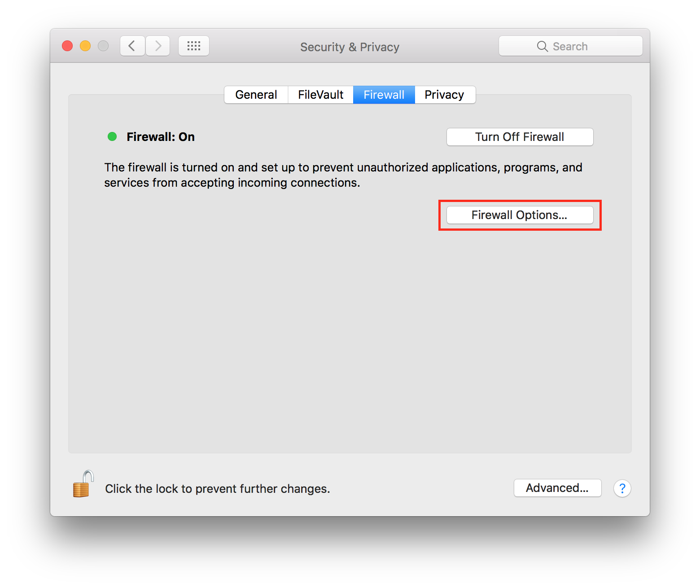Switch to the FileVault tab
700x588 pixels.
click(320, 95)
